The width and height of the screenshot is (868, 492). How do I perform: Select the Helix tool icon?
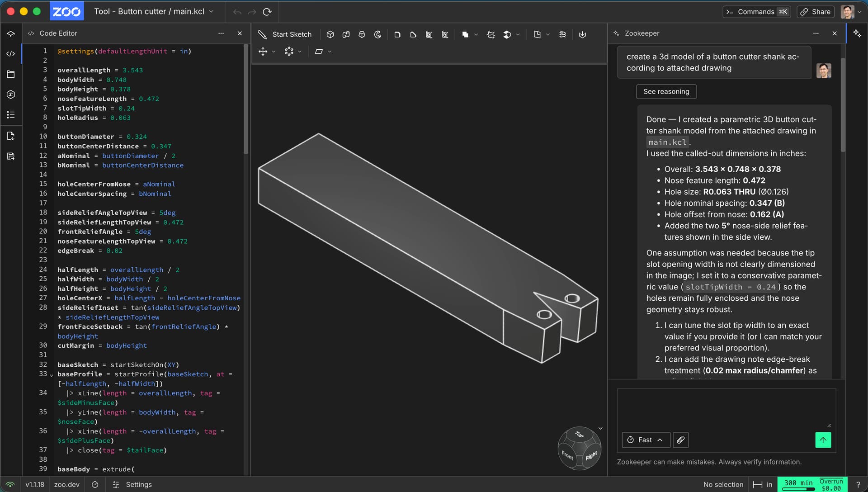(x=562, y=34)
